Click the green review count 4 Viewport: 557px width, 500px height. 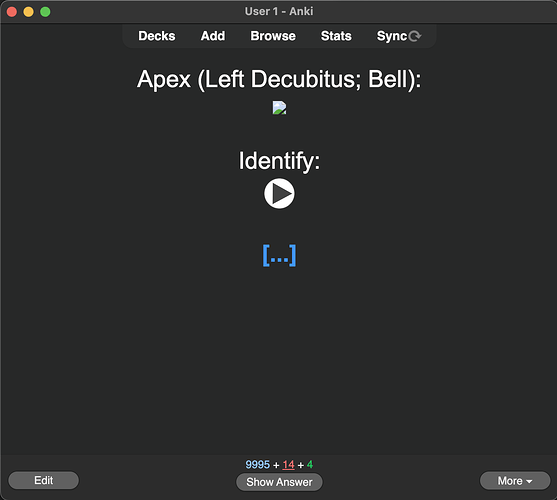(x=310, y=464)
